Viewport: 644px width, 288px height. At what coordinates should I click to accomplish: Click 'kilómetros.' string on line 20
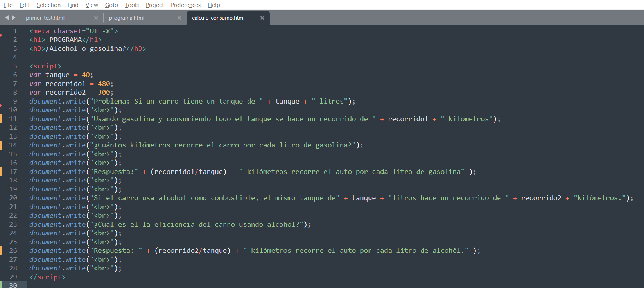coord(599,198)
